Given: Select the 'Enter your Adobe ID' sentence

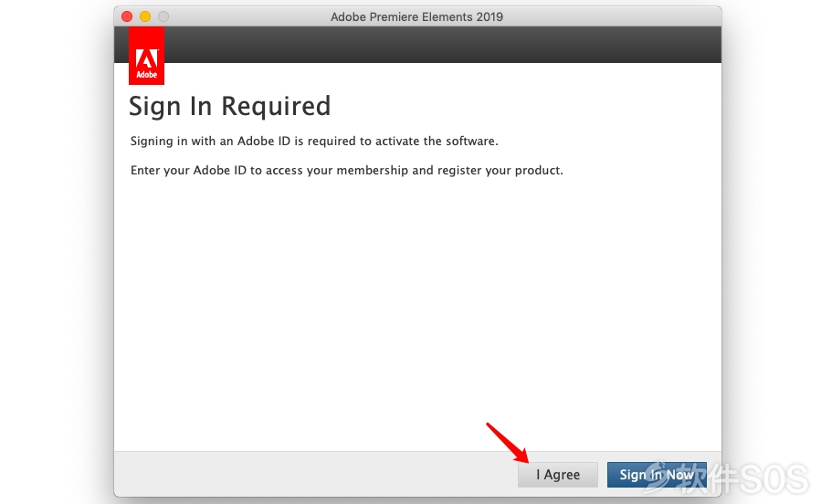Looking at the screenshot, I should pos(347,171).
